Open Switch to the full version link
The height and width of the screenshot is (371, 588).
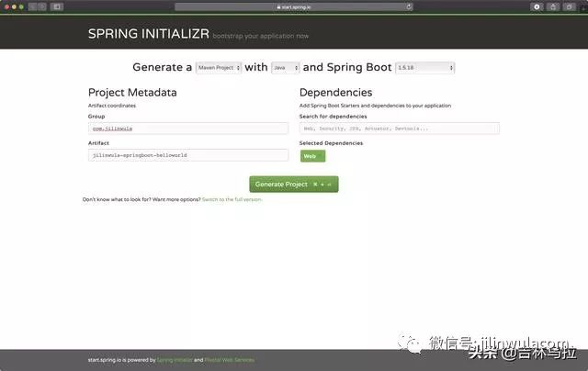point(232,199)
